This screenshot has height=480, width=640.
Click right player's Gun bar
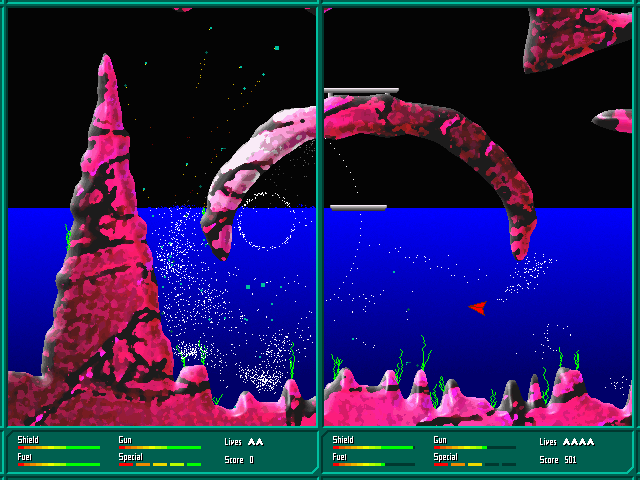[x=474, y=447]
